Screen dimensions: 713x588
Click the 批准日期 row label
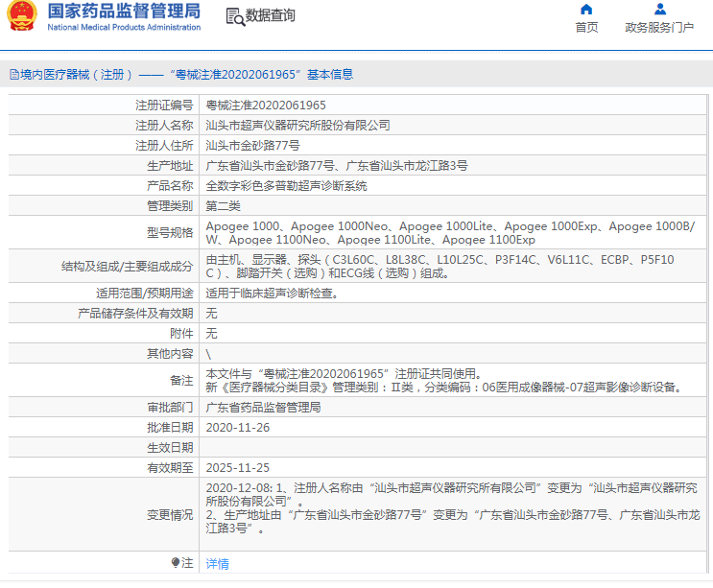click(170, 428)
